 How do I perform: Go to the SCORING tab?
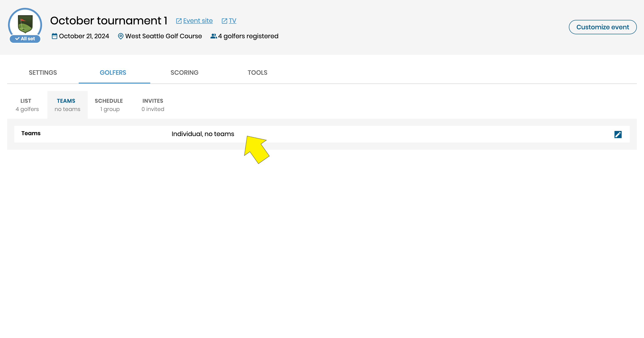pos(184,73)
